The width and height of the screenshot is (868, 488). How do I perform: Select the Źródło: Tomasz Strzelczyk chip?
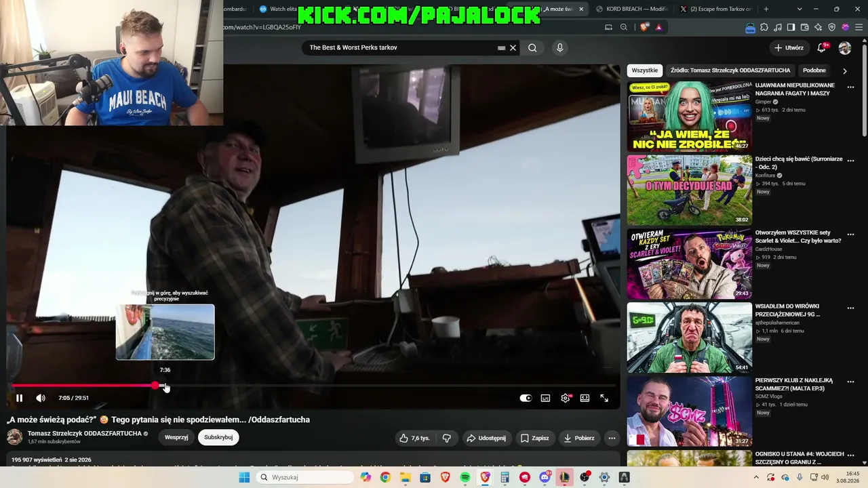click(x=730, y=70)
